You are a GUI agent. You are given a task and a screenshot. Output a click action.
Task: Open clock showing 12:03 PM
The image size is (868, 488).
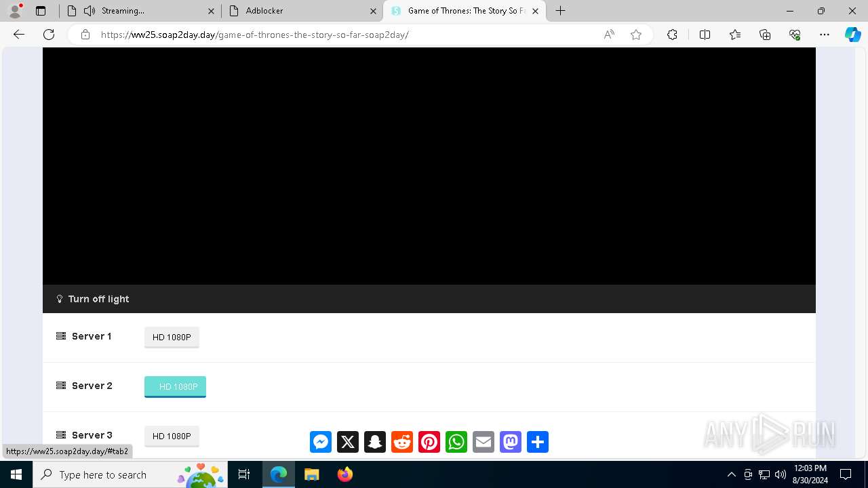[x=810, y=474]
